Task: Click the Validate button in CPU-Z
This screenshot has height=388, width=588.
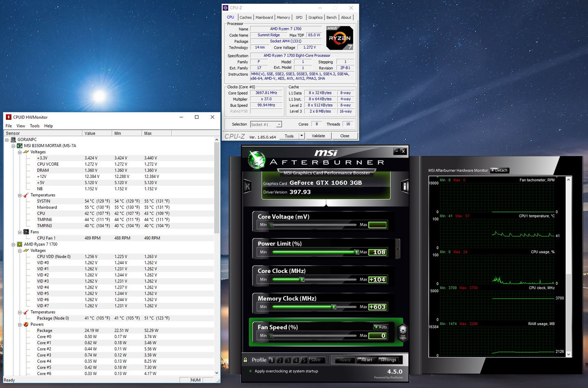Action: pos(318,136)
